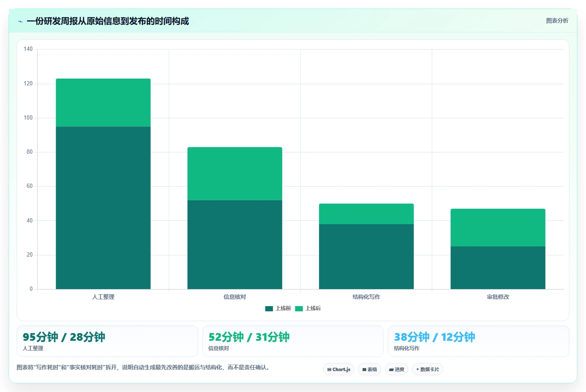Click the 进度 tag chip
586x392 pixels.
[396, 369]
